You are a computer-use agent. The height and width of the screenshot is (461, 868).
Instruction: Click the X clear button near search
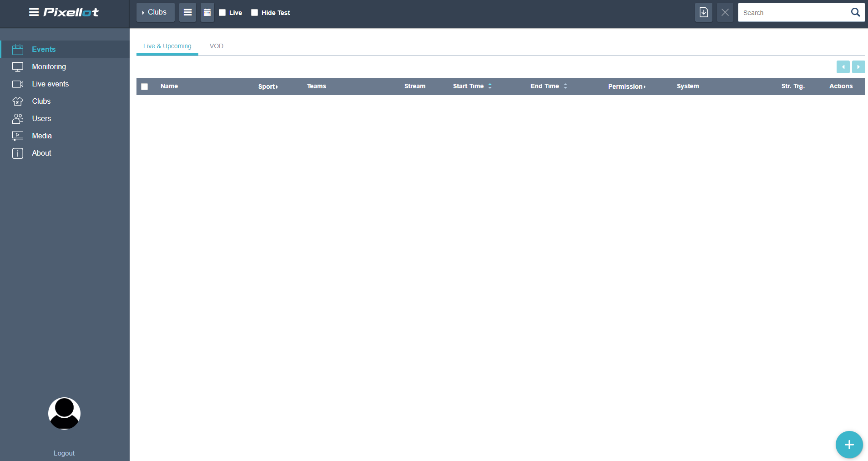pyautogui.click(x=725, y=12)
